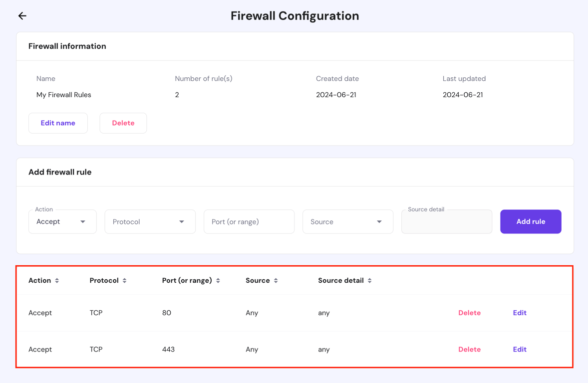Viewport: 588px width, 383px height.
Task: Sort the table by Source
Action: coord(278,280)
